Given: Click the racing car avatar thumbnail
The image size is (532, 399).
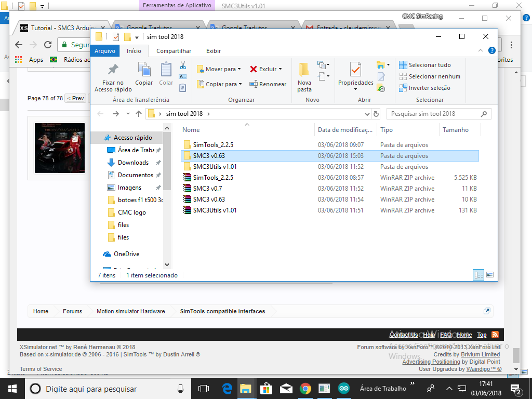Looking at the screenshot, I should [60, 148].
